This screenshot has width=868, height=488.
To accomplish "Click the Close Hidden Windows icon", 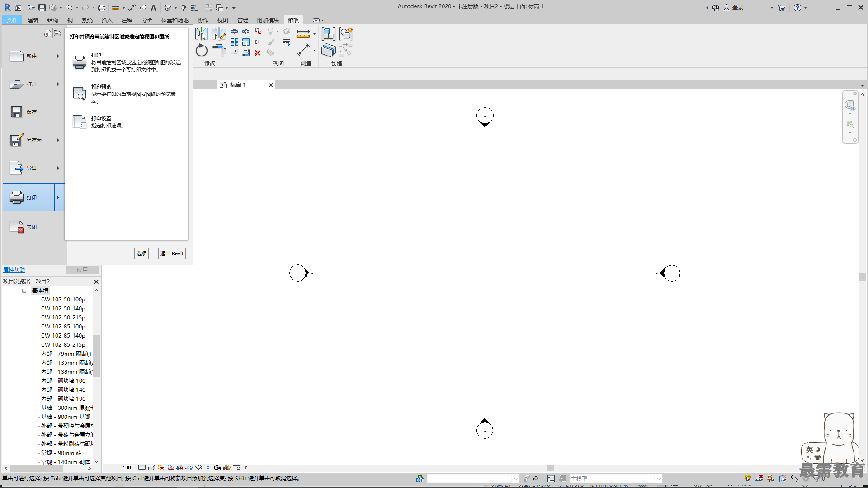I will click(208, 7).
